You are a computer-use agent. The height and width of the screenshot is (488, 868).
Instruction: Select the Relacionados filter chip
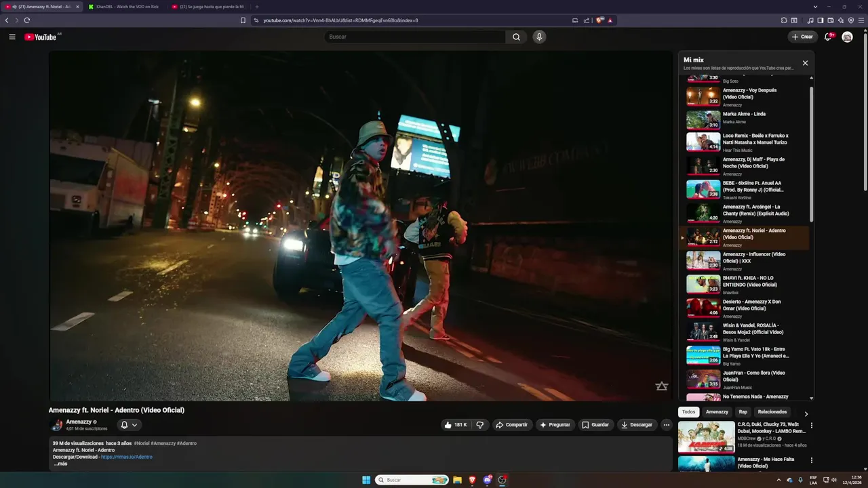coord(772,412)
